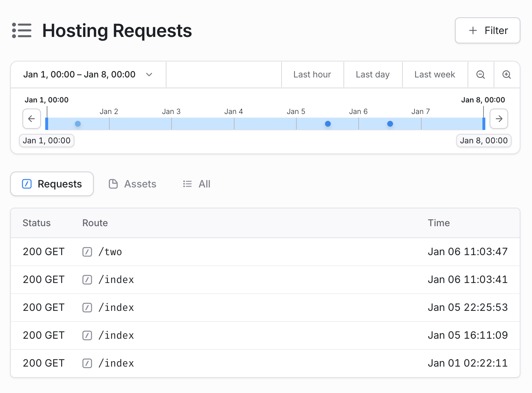Click the zoom-in magnifier icon
The width and height of the screenshot is (532, 393).
506,75
